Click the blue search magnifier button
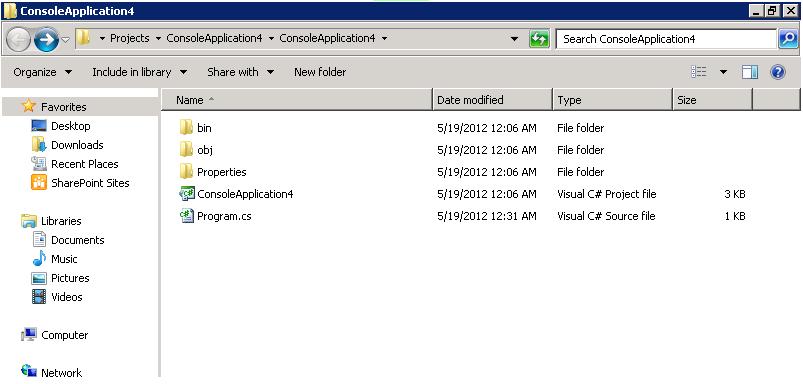803x384 pixels. point(788,39)
